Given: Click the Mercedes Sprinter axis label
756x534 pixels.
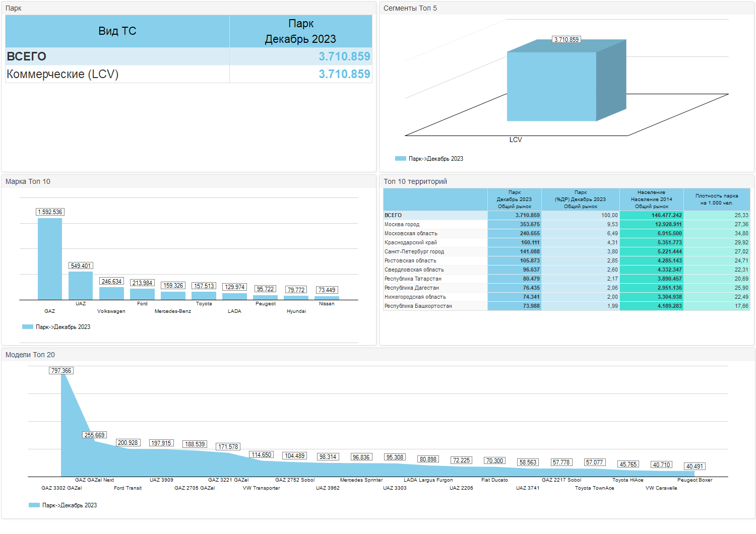Looking at the screenshot, I should click(x=361, y=480).
